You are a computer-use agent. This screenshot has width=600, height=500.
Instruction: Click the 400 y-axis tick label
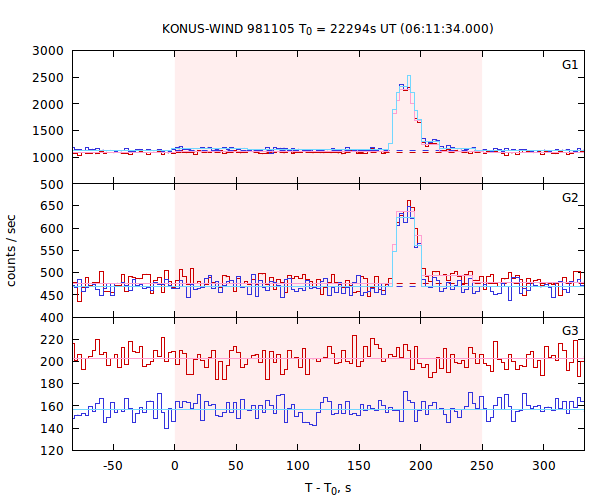pyautogui.click(x=52, y=318)
